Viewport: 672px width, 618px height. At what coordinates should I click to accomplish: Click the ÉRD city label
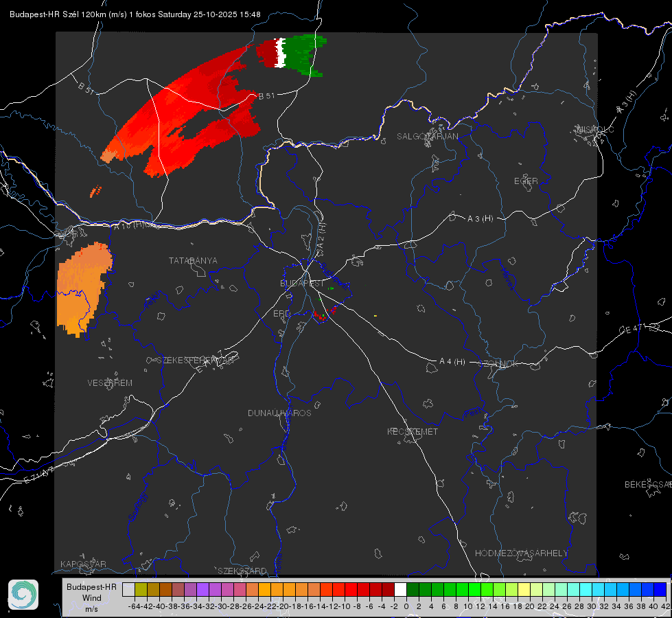(281, 314)
